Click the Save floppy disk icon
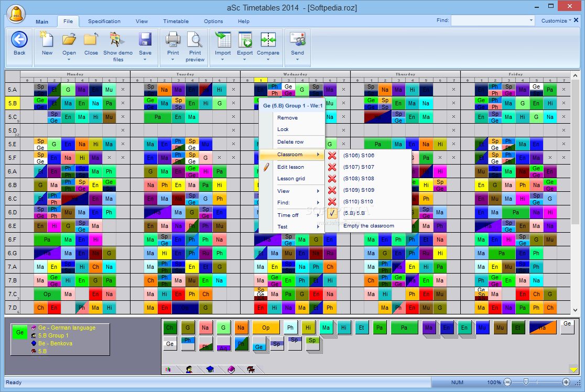The image size is (585, 392). click(x=145, y=39)
